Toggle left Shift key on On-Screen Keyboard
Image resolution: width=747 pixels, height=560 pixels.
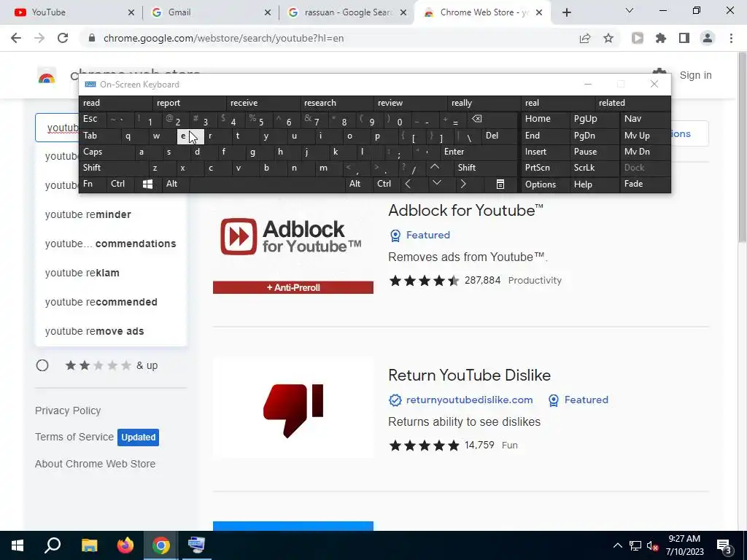(x=113, y=168)
